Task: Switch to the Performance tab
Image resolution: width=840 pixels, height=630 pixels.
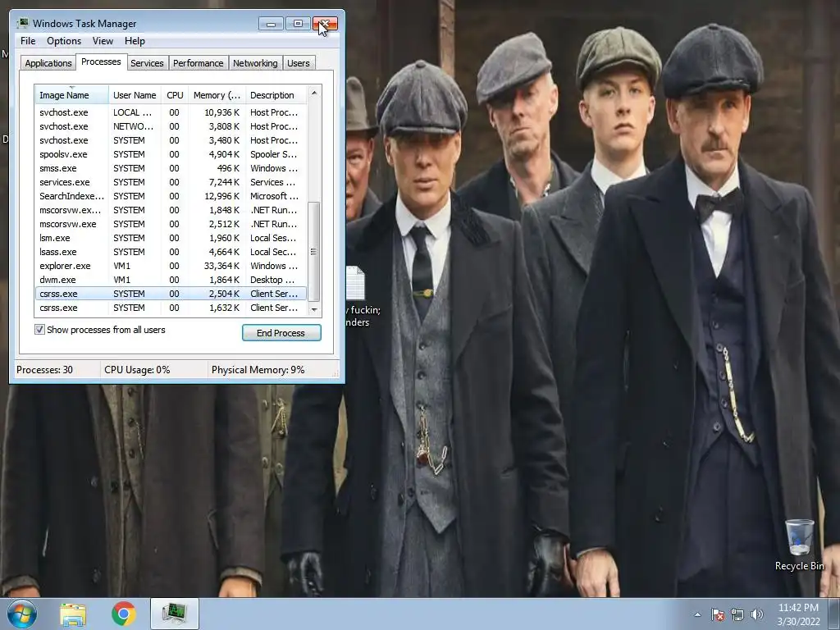Action: click(x=199, y=63)
